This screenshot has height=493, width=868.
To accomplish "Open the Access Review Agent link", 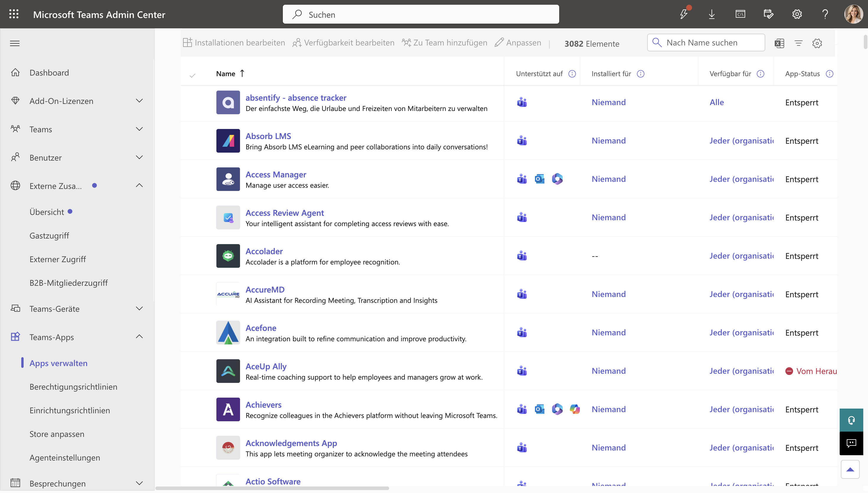I will pos(284,213).
